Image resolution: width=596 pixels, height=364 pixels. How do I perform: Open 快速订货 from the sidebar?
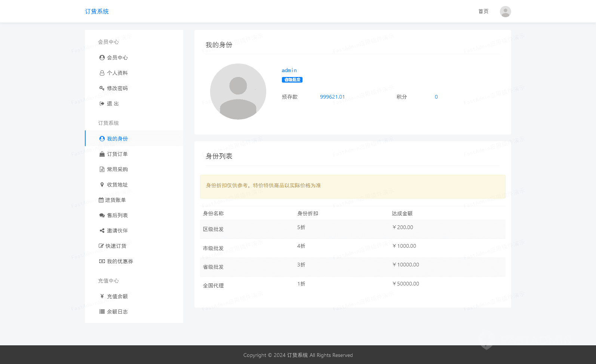pos(116,246)
